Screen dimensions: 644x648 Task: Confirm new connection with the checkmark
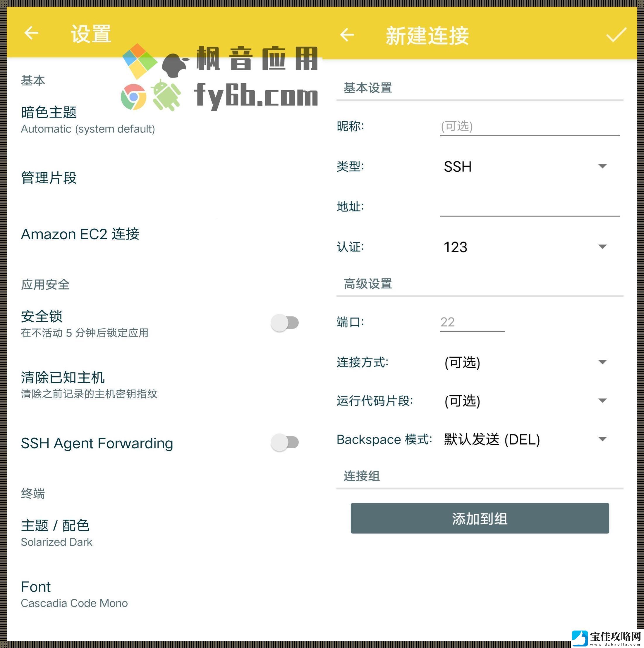coord(616,35)
